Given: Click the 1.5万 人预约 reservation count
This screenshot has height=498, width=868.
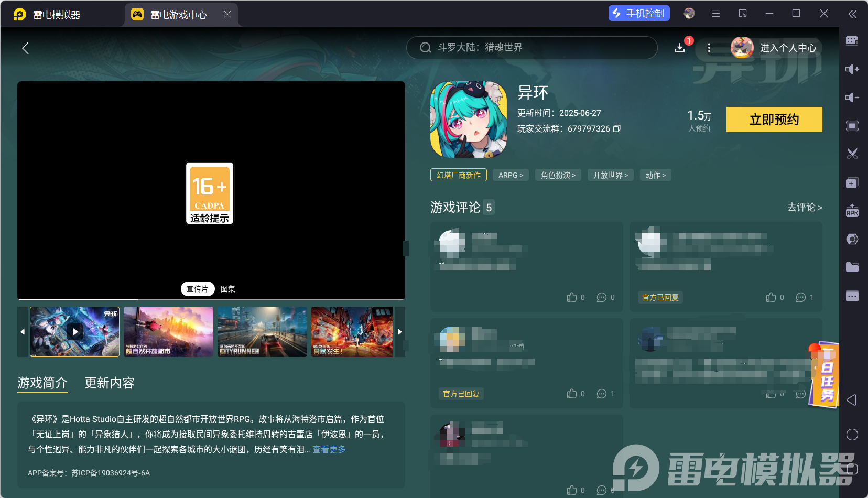Looking at the screenshot, I should point(699,121).
